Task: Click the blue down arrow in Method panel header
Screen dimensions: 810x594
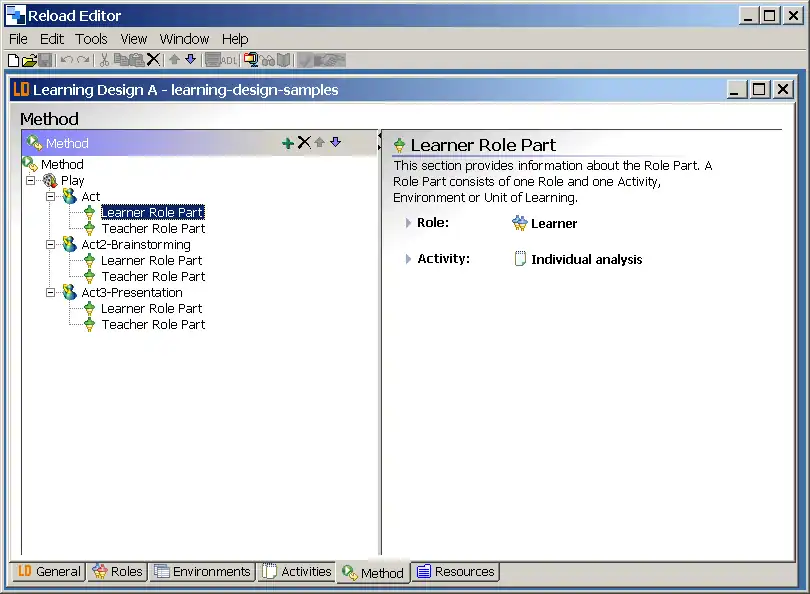Action: 335,143
